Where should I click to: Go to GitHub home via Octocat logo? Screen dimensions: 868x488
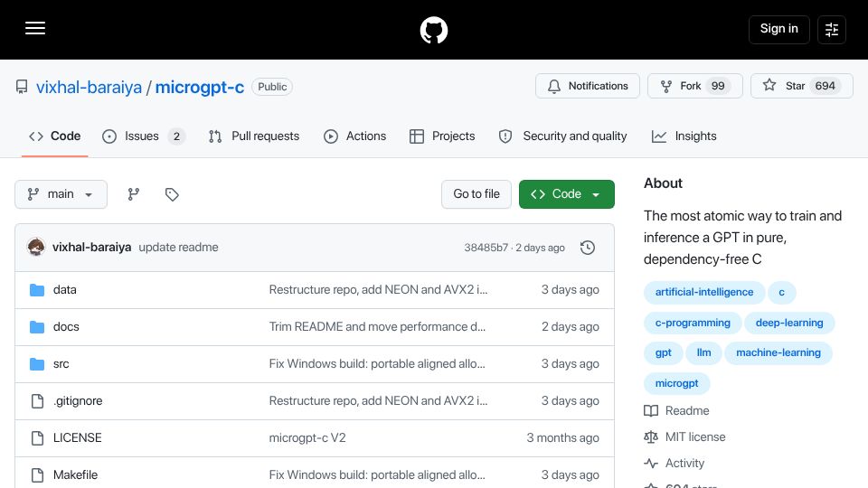pyautogui.click(x=433, y=30)
